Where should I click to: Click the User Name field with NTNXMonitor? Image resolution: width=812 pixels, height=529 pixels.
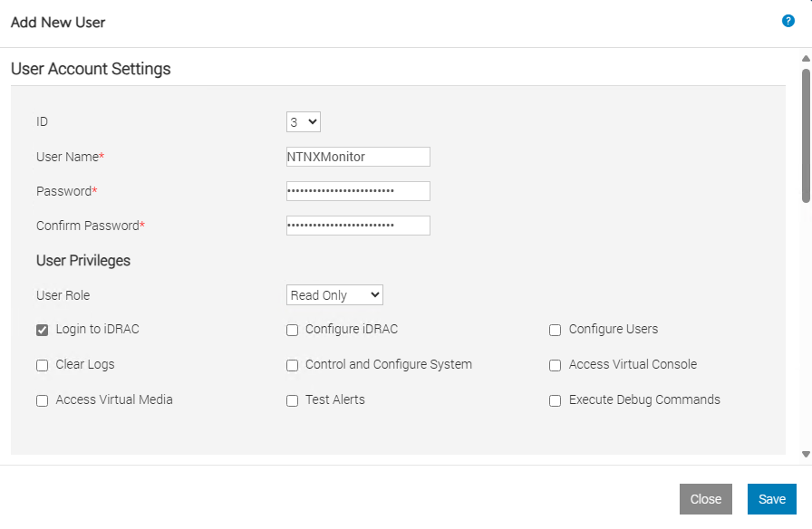click(358, 157)
